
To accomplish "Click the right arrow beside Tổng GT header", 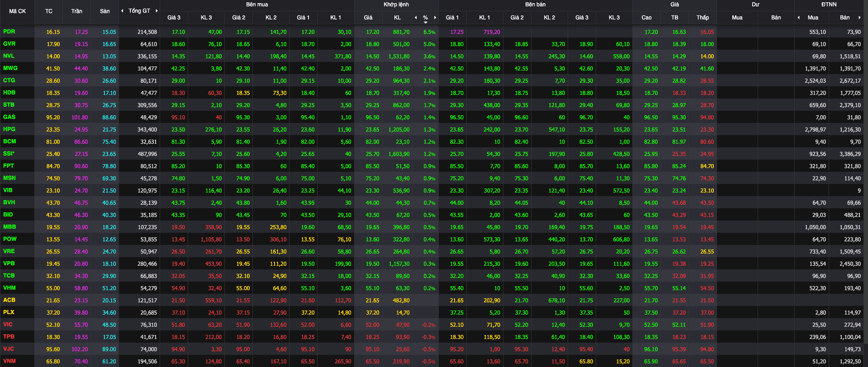I will [157, 11].
